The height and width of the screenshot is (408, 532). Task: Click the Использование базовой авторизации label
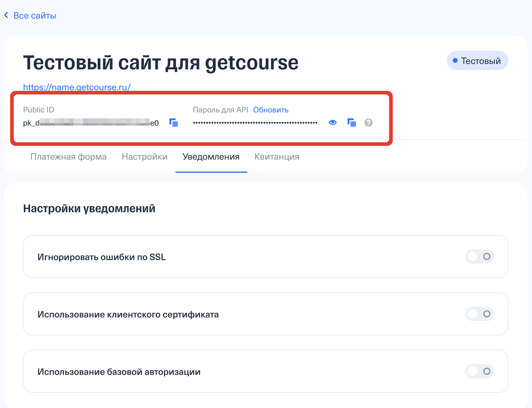(119, 372)
